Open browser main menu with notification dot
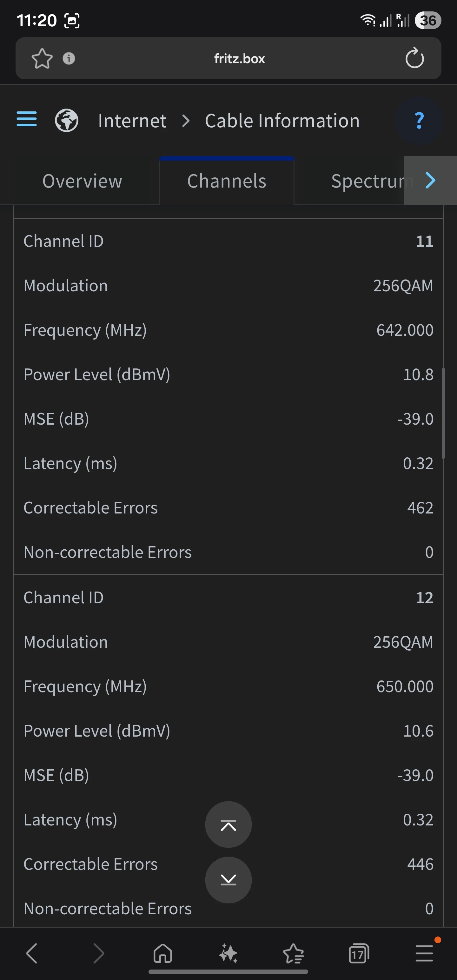Image resolution: width=457 pixels, height=980 pixels. tap(424, 953)
